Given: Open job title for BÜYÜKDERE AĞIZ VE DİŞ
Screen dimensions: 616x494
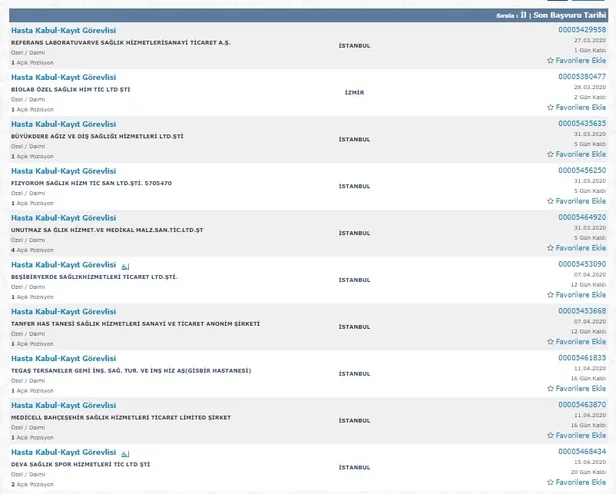Looking at the screenshot, I should pyautogui.click(x=63, y=124).
